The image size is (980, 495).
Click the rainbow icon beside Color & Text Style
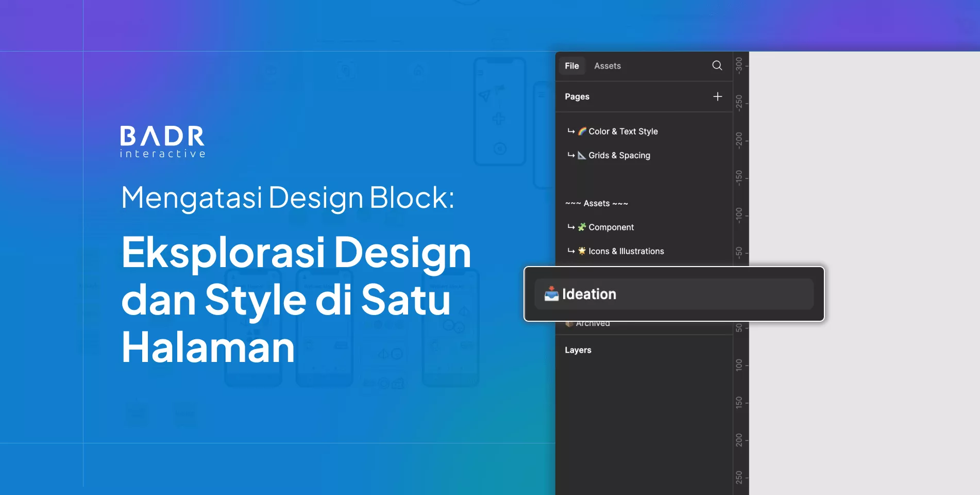pyautogui.click(x=582, y=131)
